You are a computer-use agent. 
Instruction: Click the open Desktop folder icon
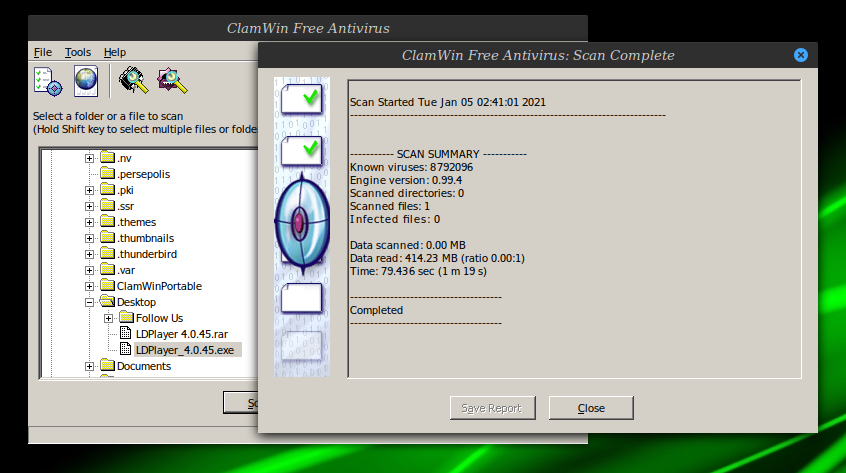tap(108, 301)
